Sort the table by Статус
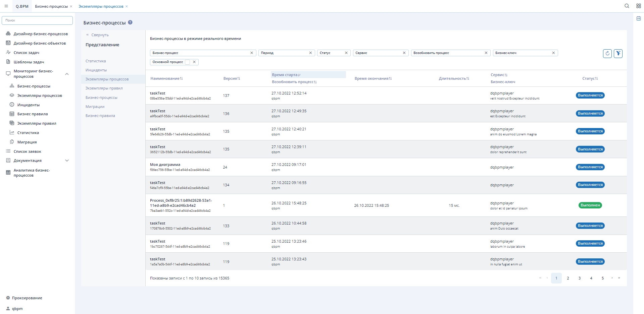The height and width of the screenshot is (314, 644). (x=590, y=78)
